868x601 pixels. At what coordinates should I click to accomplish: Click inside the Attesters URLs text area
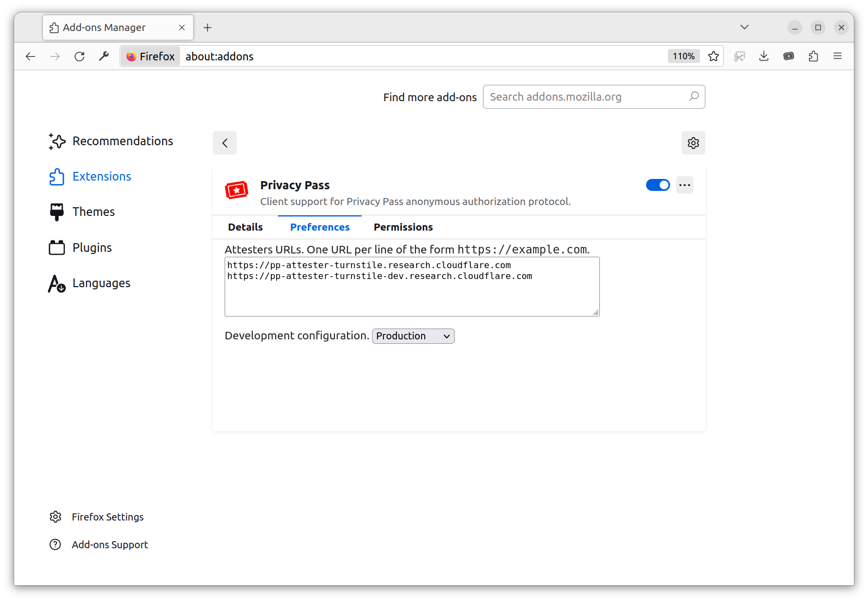tap(412, 287)
